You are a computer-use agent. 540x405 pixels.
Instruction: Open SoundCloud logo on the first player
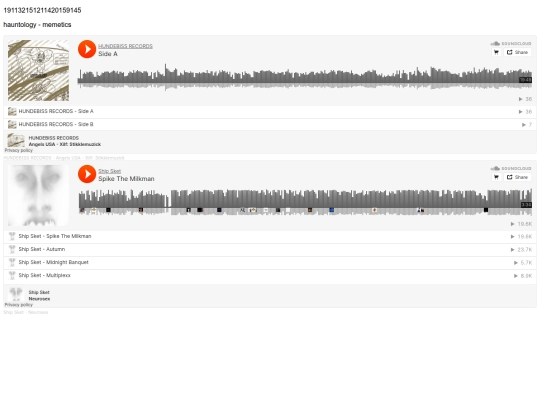(511, 43)
